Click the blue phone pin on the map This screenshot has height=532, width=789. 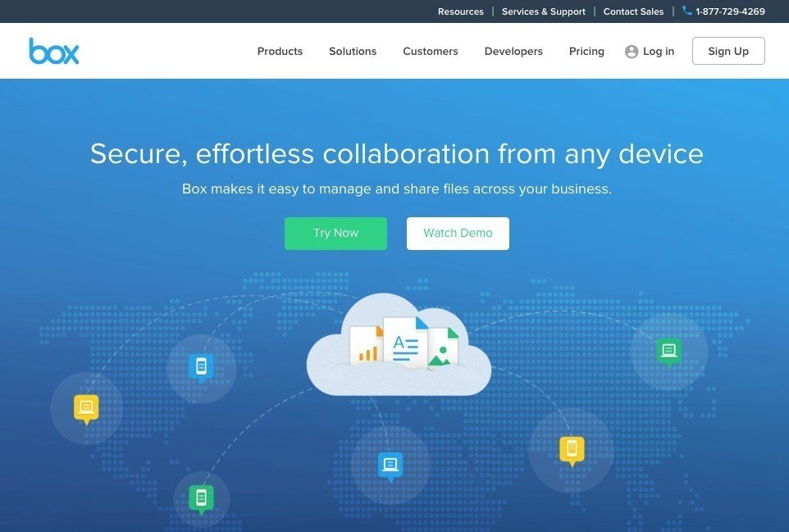click(201, 367)
